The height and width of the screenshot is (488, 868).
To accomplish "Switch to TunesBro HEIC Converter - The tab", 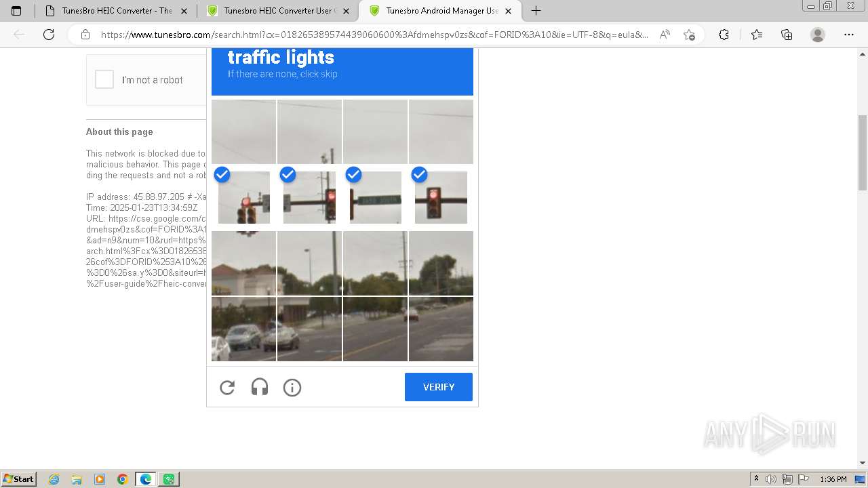I will tap(117, 11).
